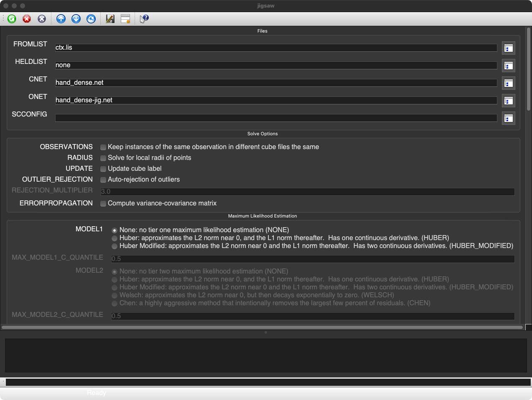The height and width of the screenshot is (400, 532).
Task: Enable Compute variance-covariance matrix
Action: click(x=103, y=203)
